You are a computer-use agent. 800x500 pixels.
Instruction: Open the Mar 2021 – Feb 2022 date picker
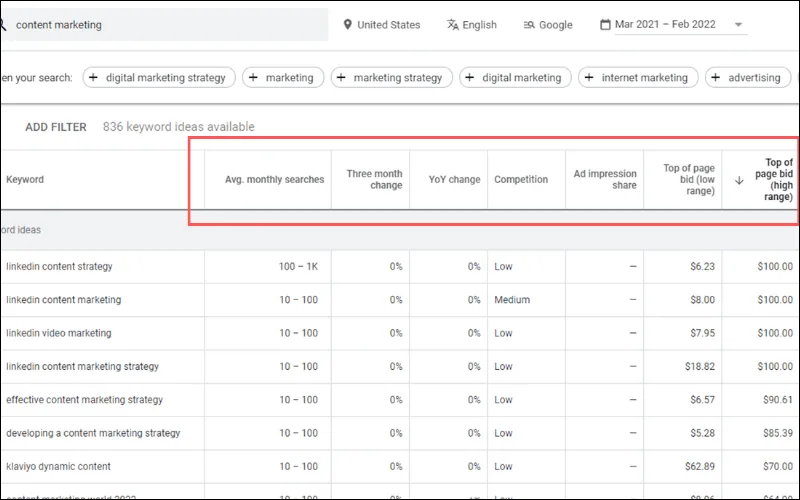click(673, 24)
